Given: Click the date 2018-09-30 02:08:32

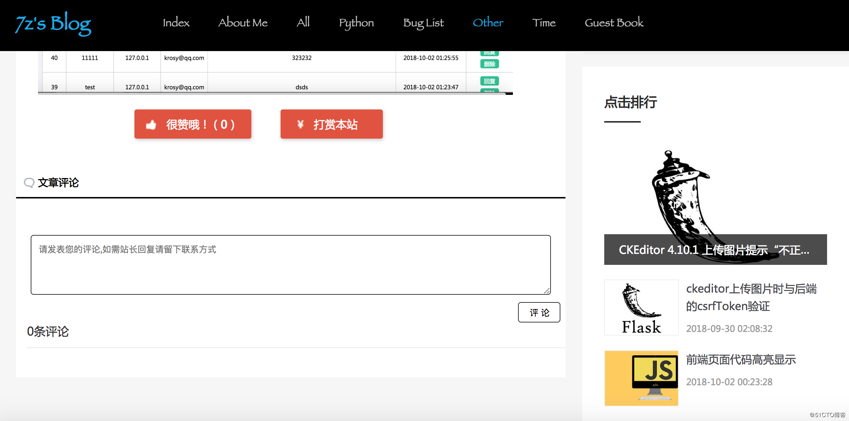Looking at the screenshot, I should (729, 328).
